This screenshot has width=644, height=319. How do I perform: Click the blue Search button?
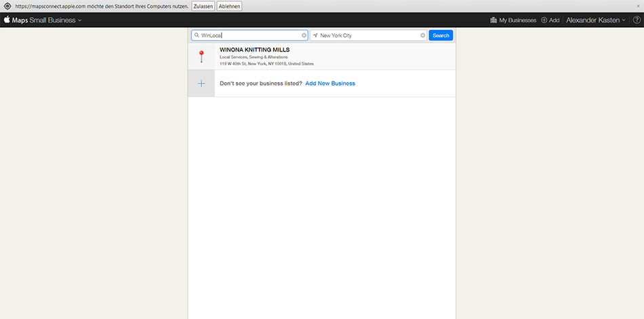tap(441, 35)
